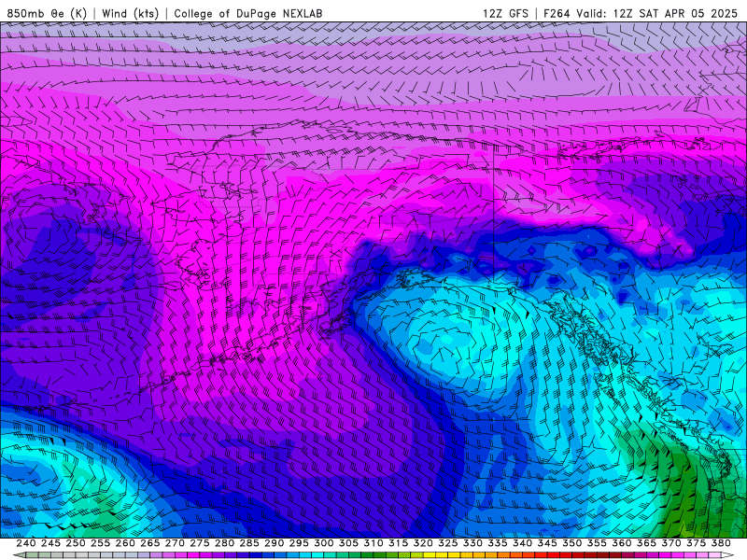
Task: Select the 365 colorbar label
Action: click(646, 543)
